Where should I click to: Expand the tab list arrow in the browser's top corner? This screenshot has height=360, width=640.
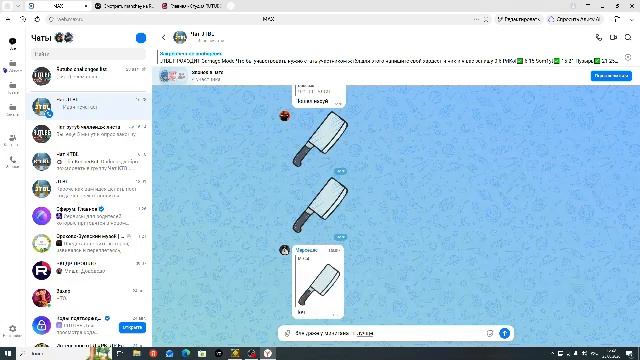(x=18, y=6)
